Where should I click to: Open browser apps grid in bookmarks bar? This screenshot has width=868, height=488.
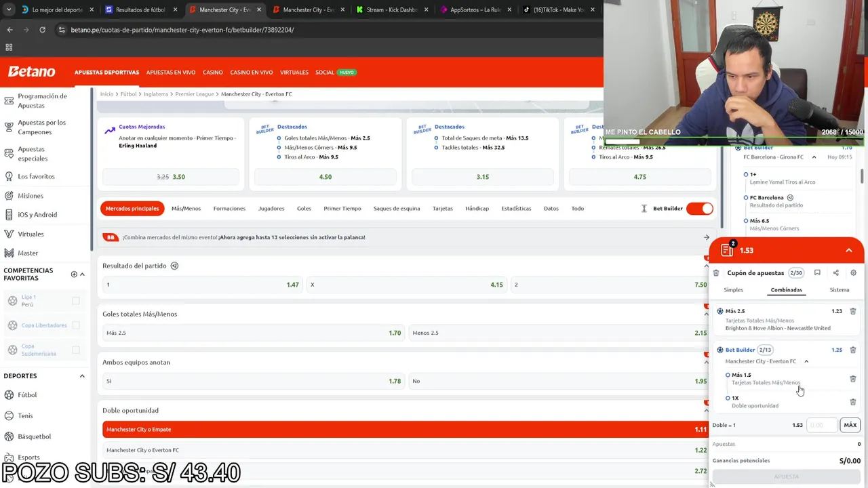coord(9,47)
